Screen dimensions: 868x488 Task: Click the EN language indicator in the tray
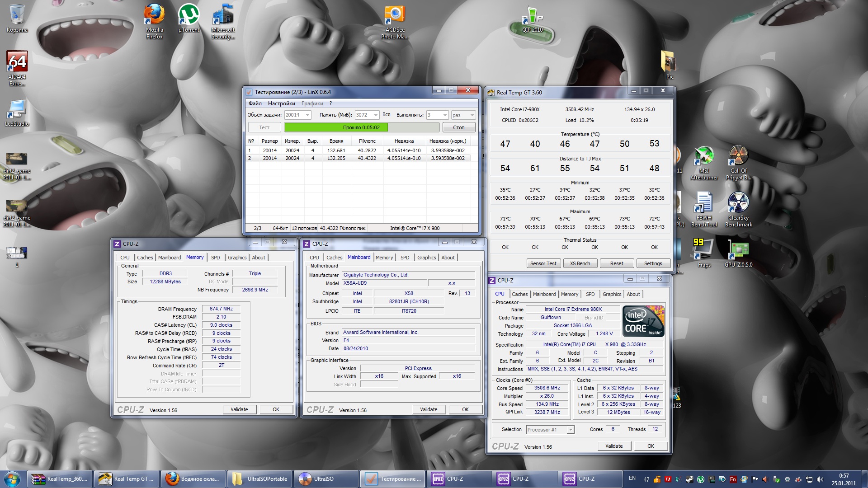click(x=632, y=478)
